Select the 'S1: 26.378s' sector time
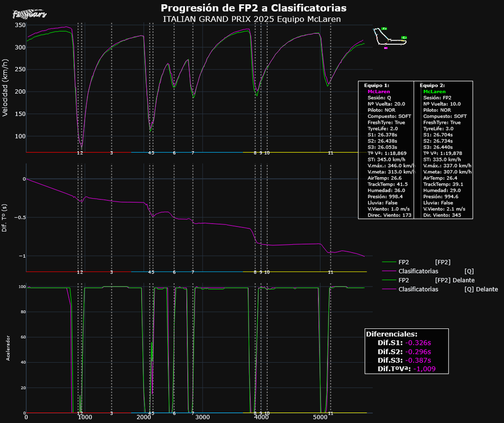504x423 pixels. click(382, 135)
